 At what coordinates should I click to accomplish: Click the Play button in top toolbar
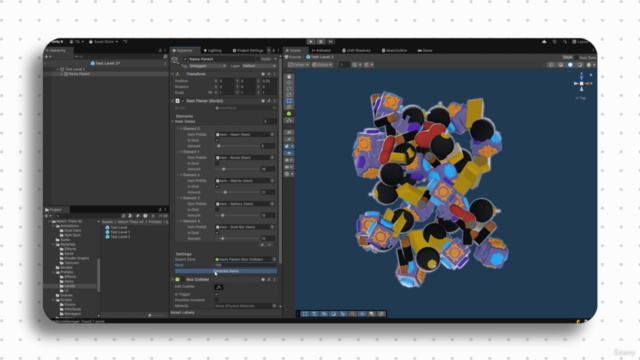(311, 42)
